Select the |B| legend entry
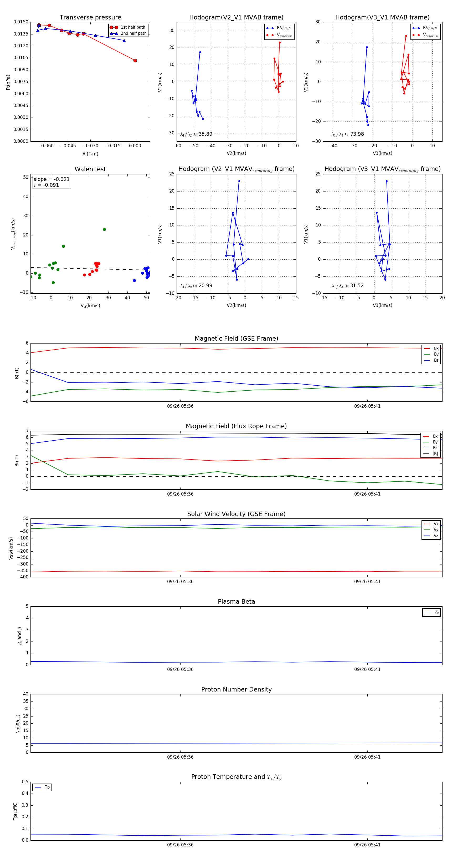473x868 pixels. point(431,454)
